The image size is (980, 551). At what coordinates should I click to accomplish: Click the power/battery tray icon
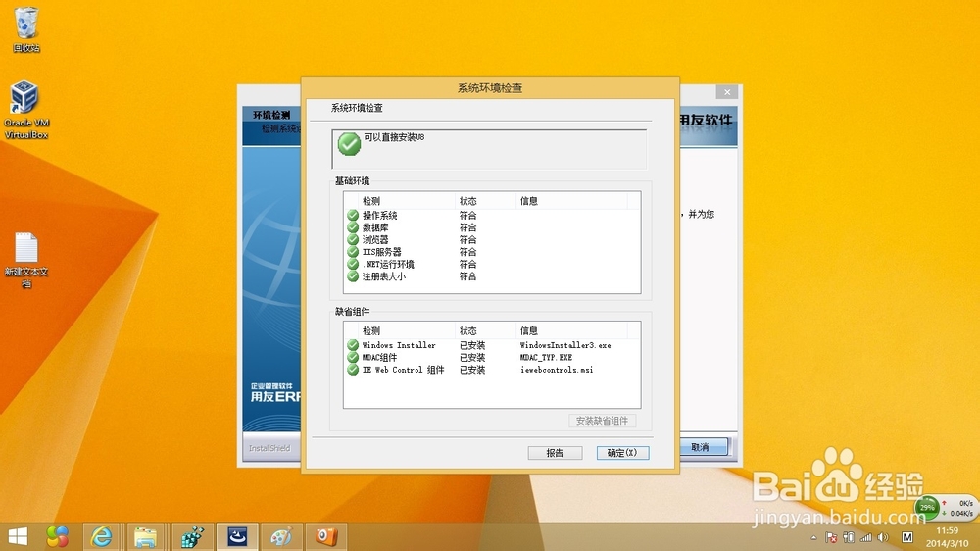click(848, 537)
